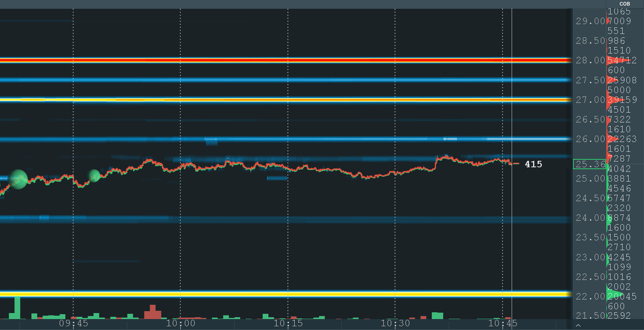Click the 10:45 time axis label
Image resolution: width=644 pixels, height=330 pixels.
(x=502, y=324)
